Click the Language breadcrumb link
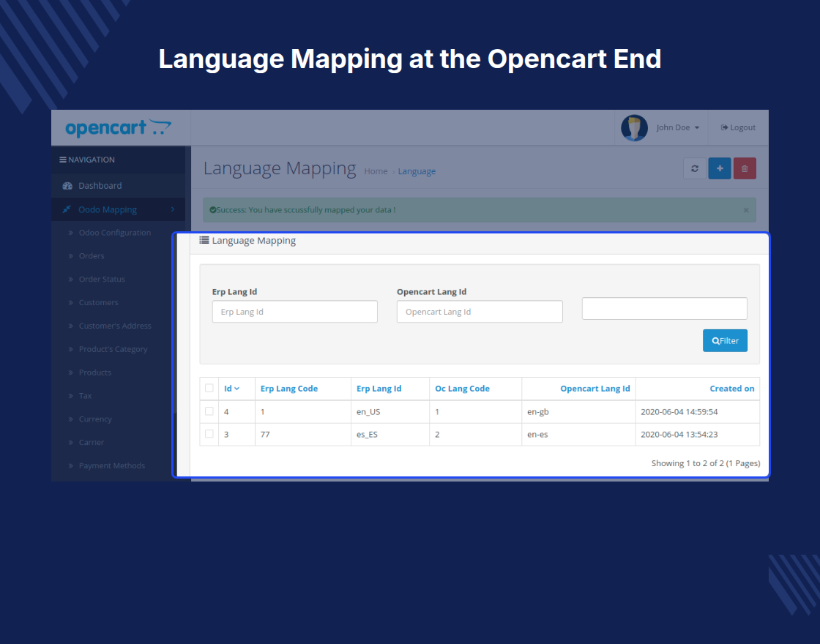 pyautogui.click(x=417, y=171)
